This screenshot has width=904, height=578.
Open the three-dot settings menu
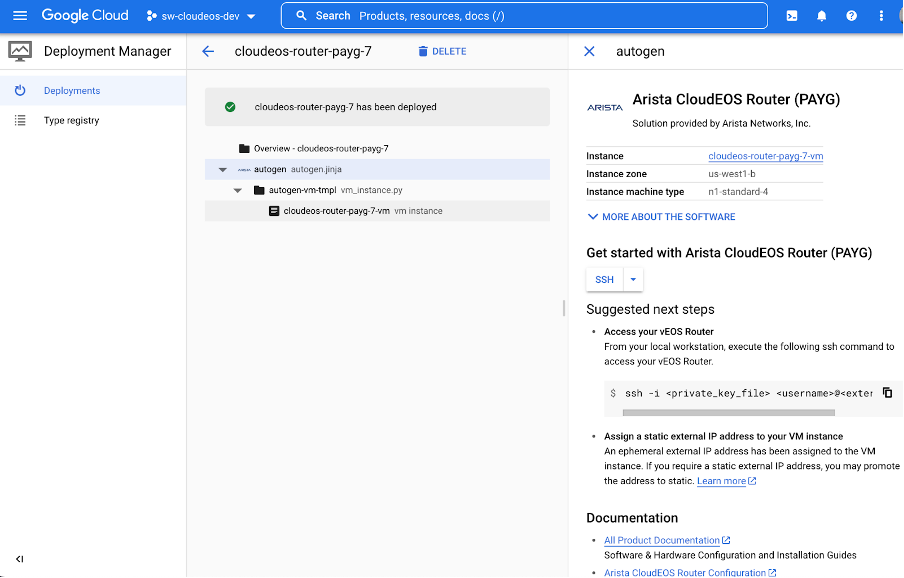click(881, 16)
